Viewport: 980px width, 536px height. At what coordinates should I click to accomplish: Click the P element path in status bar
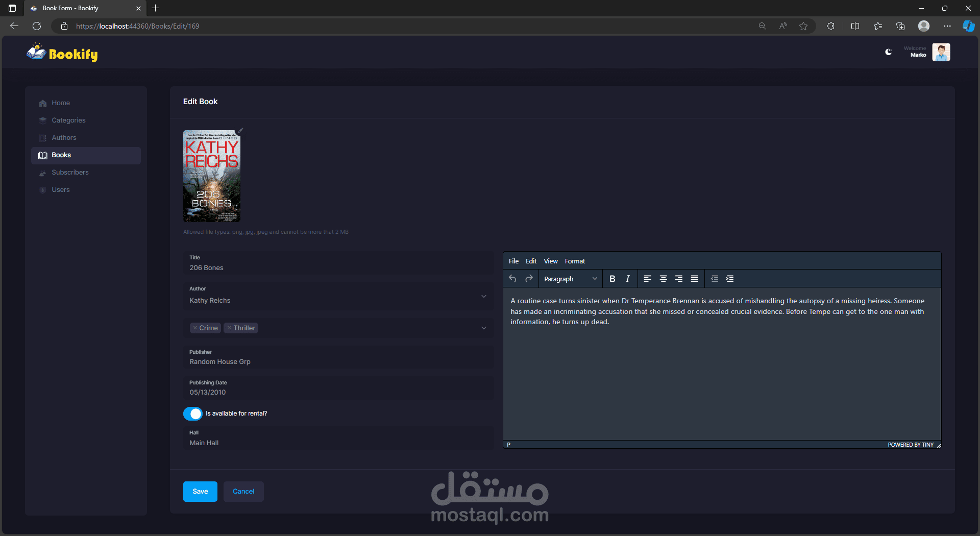click(x=508, y=445)
